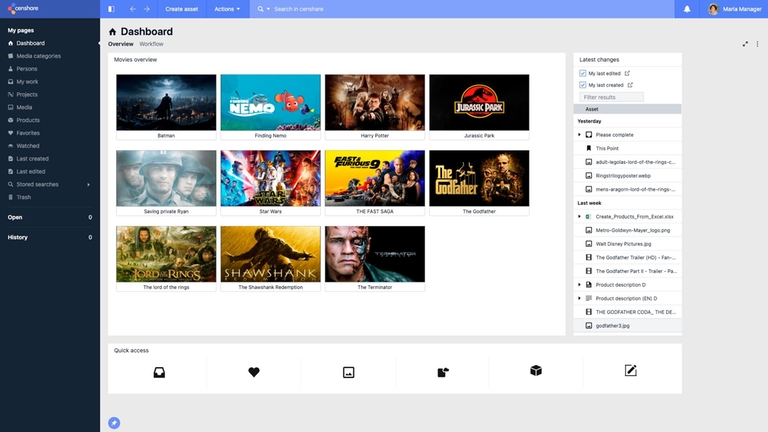Select This Point entry
This screenshot has width=768, height=432.
coord(627,148)
